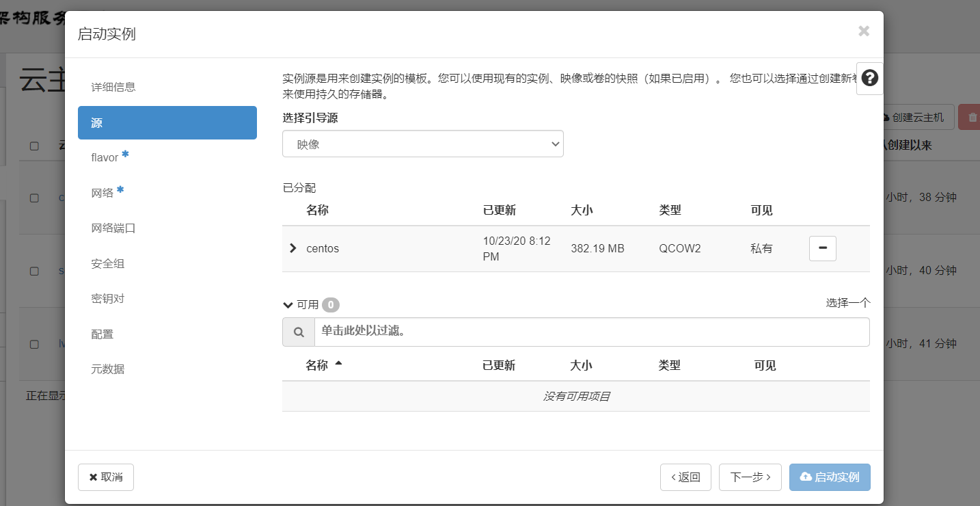Click the QCOW2 type cell
Screen dimensions: 980x506
click(680, 249)
